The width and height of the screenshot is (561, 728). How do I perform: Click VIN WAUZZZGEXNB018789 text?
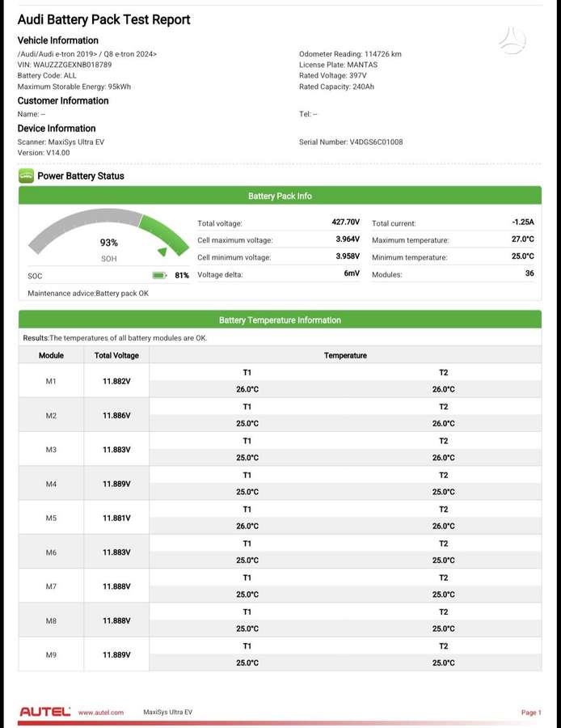(65, 65)
